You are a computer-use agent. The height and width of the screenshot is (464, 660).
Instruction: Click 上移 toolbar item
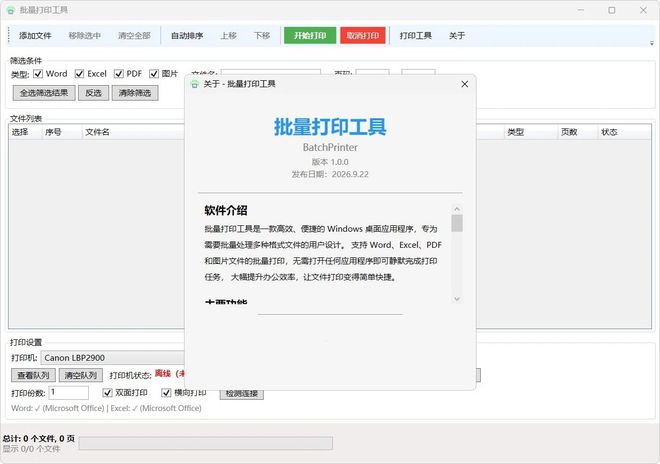[x=229, y=36]
